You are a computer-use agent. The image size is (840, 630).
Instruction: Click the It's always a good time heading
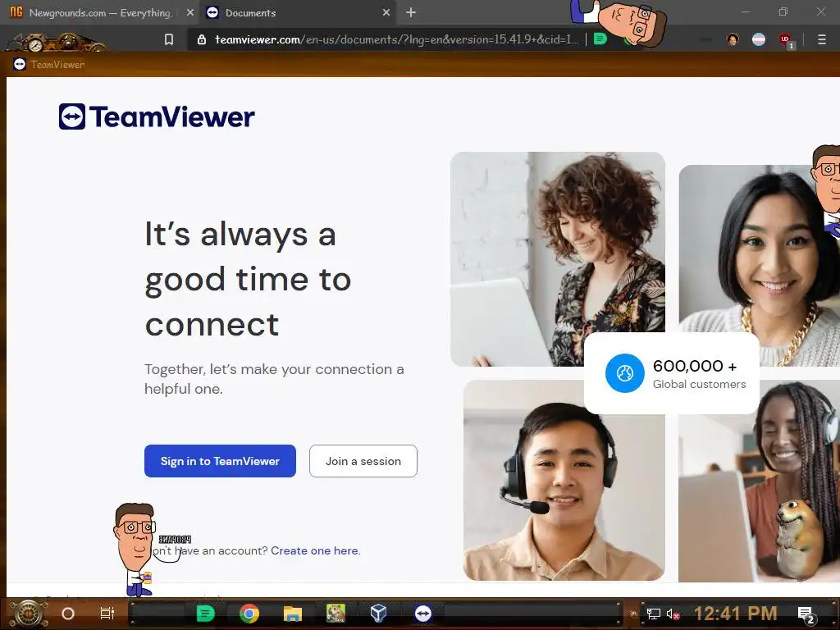(248, 279)
